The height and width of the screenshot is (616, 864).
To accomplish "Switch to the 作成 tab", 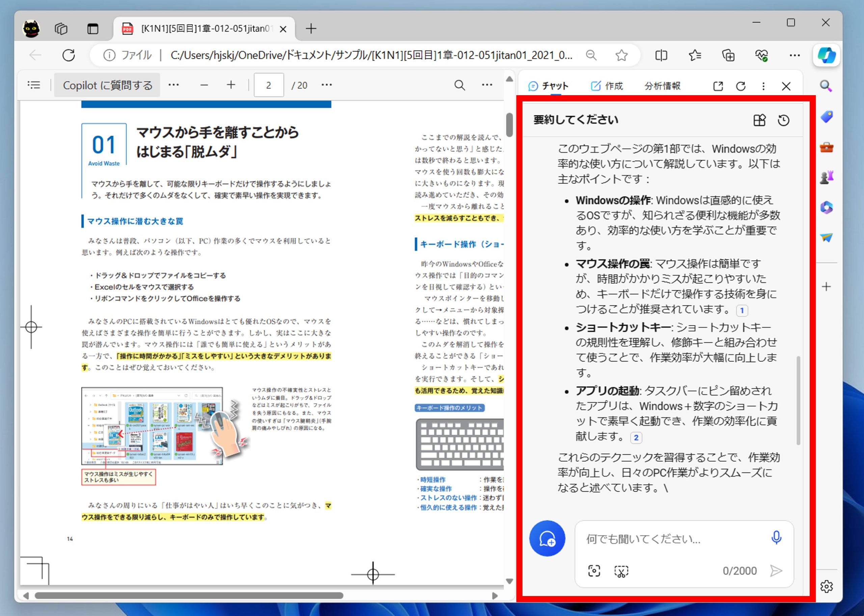I will [x=607, y=86].
